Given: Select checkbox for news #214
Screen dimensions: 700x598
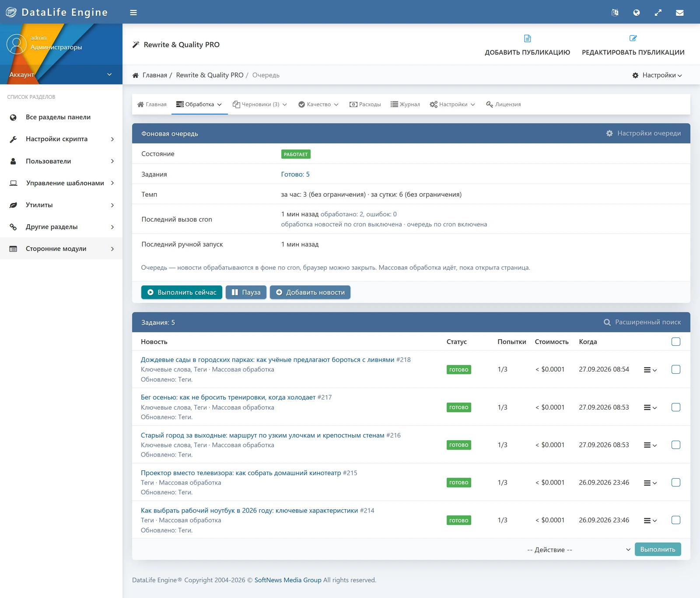Looking at the screenshot, I should coord(676,520).
